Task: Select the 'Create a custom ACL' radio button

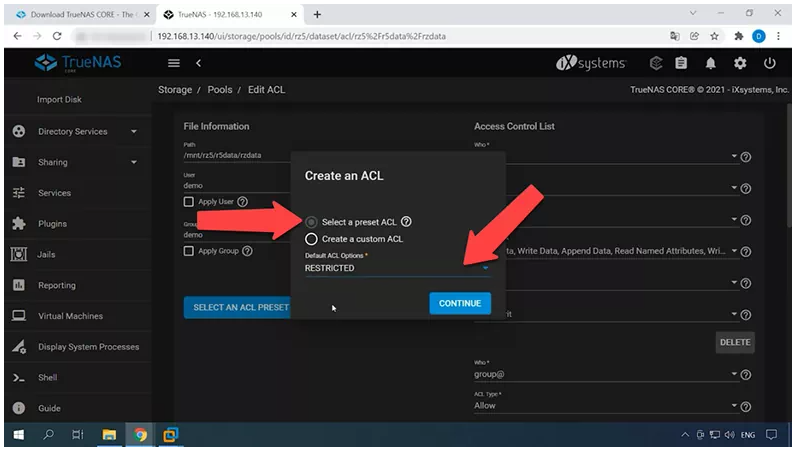Action: [x=311, y=239]
